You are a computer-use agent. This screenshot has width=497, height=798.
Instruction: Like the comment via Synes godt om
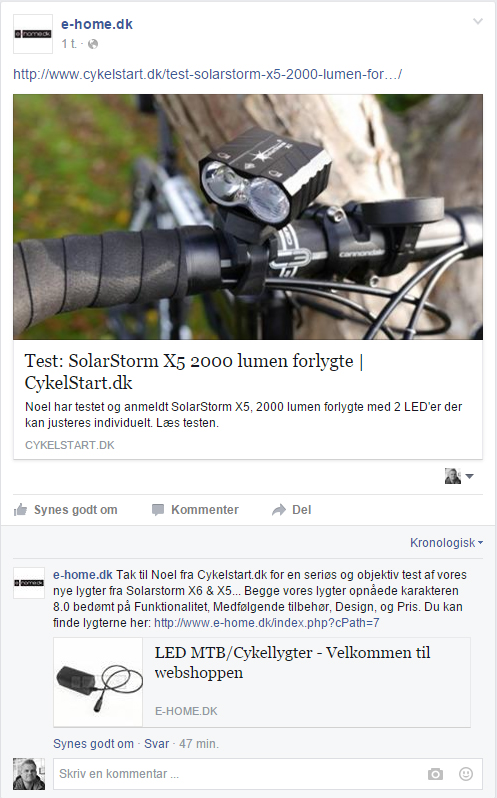94,744
